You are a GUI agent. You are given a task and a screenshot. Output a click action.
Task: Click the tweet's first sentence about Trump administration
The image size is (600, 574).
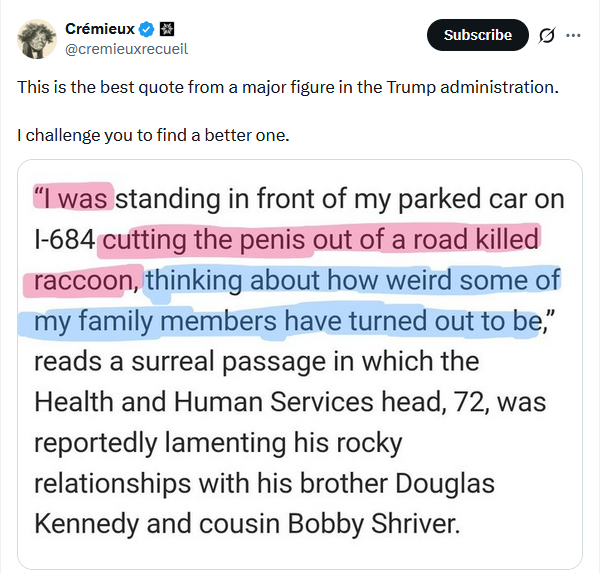[288, 87]
